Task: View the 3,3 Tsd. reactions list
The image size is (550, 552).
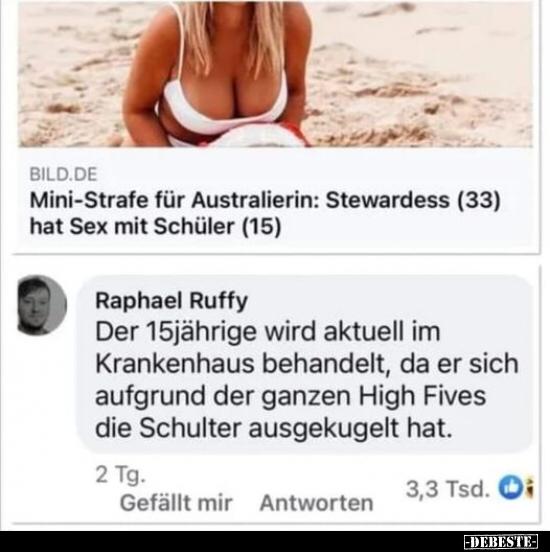Action: tap(448, 489)
